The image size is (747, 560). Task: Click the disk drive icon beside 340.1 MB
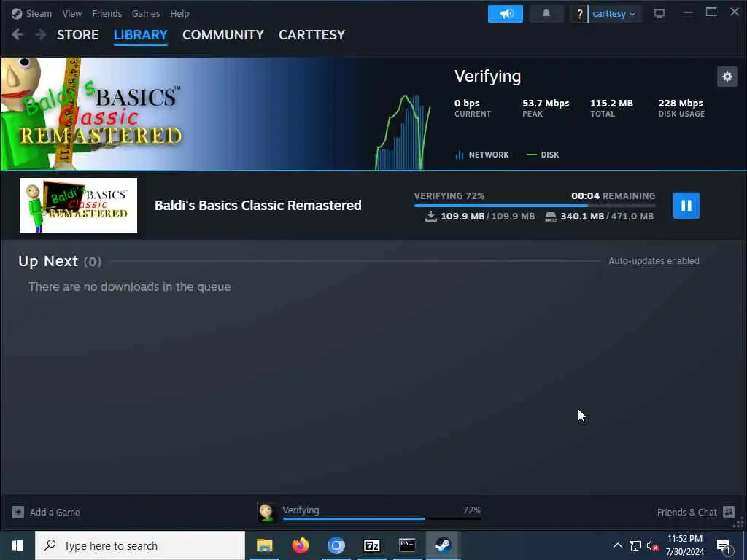(550, 217)
